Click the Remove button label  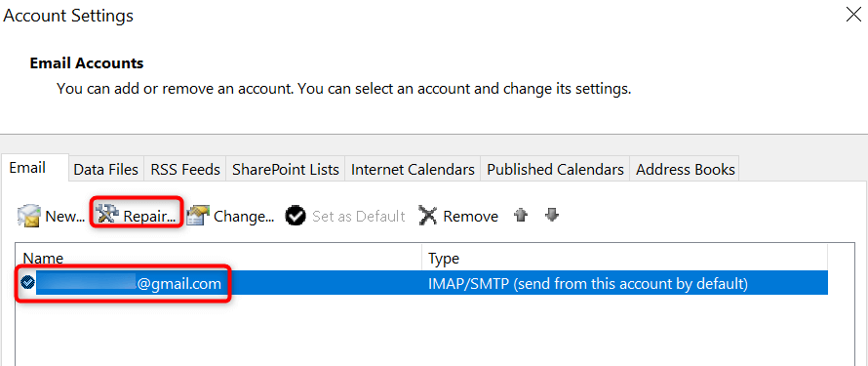470,216
